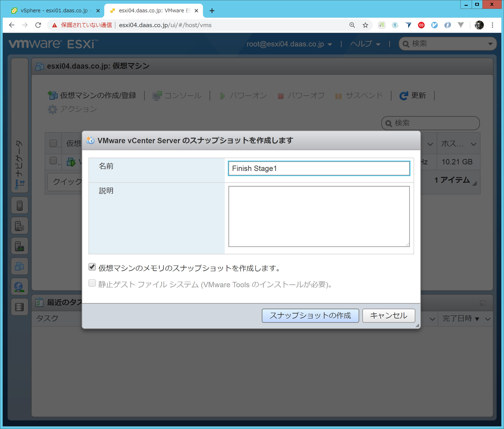
Task: Click the host icon in navigator sidebar
Action: [x=20, y=206]
